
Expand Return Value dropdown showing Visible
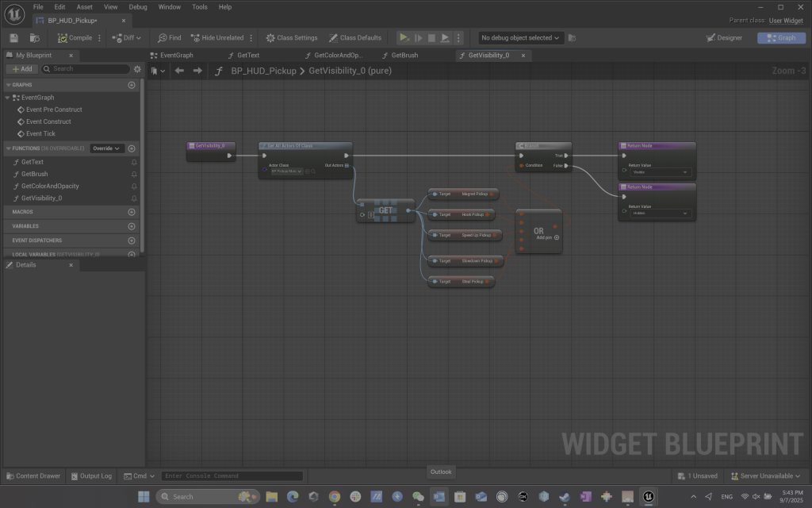pos(661,172)
